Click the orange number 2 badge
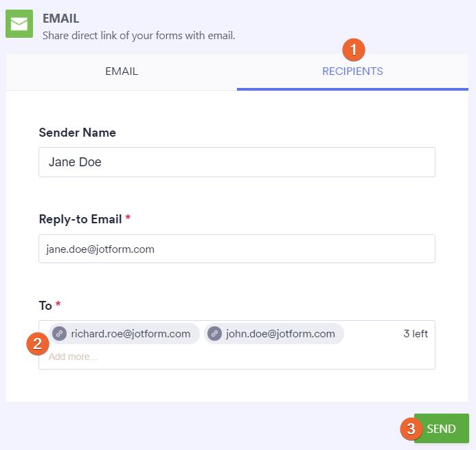 point(37,343)
